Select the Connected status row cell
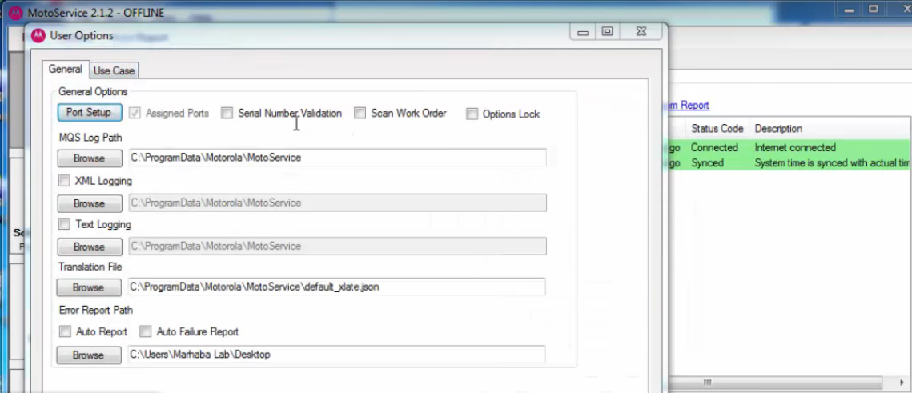Image resolution: width=913 pixels, height=396 pixels. [714, 148]
